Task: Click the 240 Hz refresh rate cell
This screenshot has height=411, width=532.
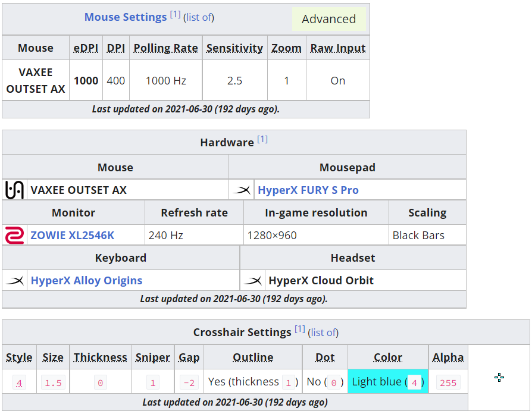Action: 194,236
